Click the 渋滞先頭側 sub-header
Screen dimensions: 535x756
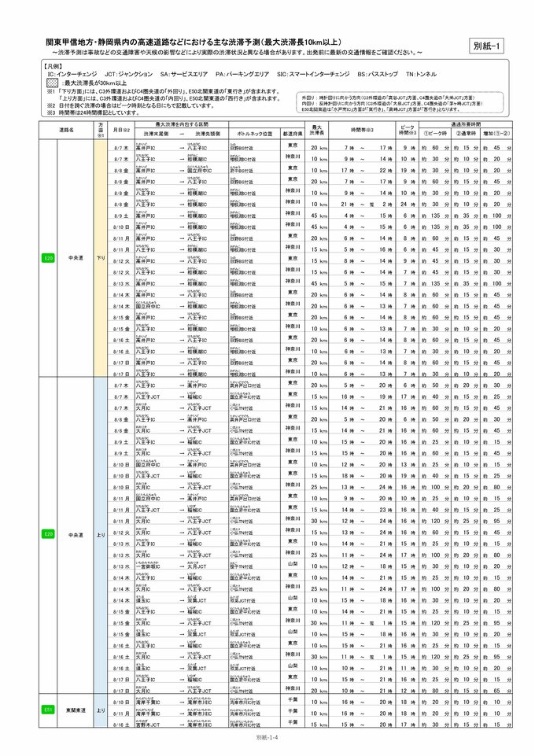pos(203,134)
